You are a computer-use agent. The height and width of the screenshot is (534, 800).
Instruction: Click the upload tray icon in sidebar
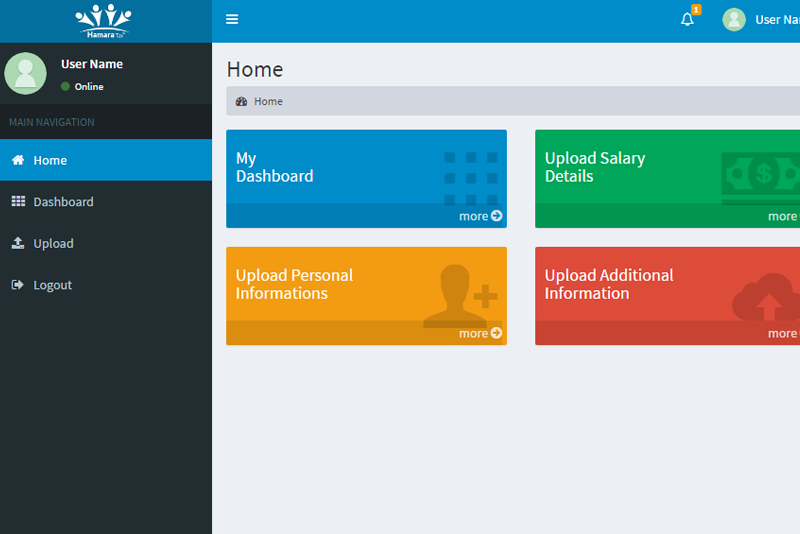pyautogui.click(x=18, y=243)
